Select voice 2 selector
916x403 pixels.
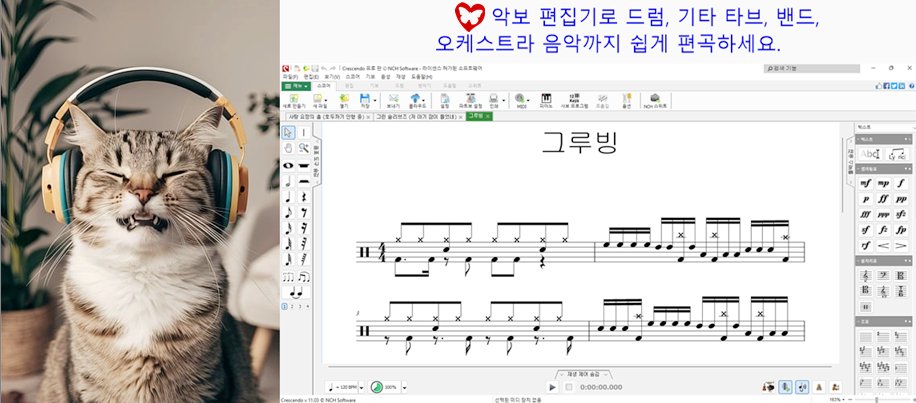click(x=293, y=306)
